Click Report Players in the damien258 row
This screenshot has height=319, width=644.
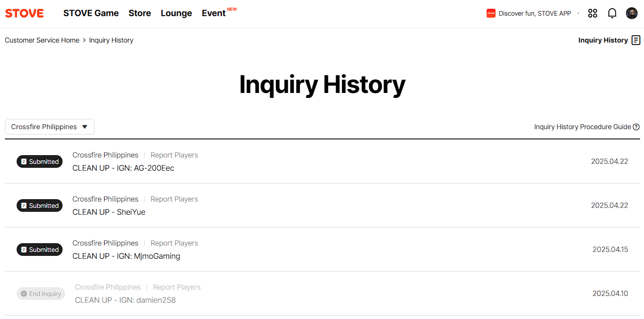pyautogui.click(x=176, y=287)
